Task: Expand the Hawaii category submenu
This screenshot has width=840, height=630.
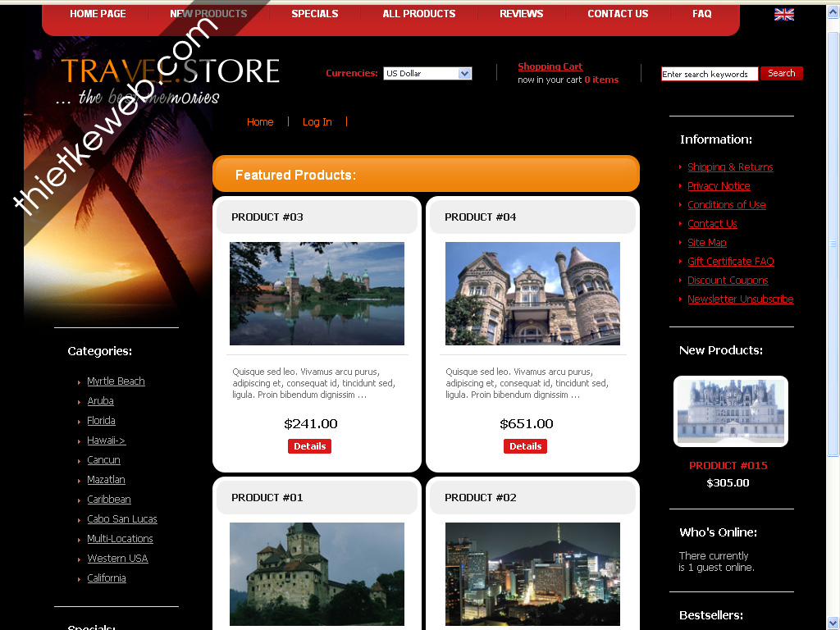Action: point(106,441)
